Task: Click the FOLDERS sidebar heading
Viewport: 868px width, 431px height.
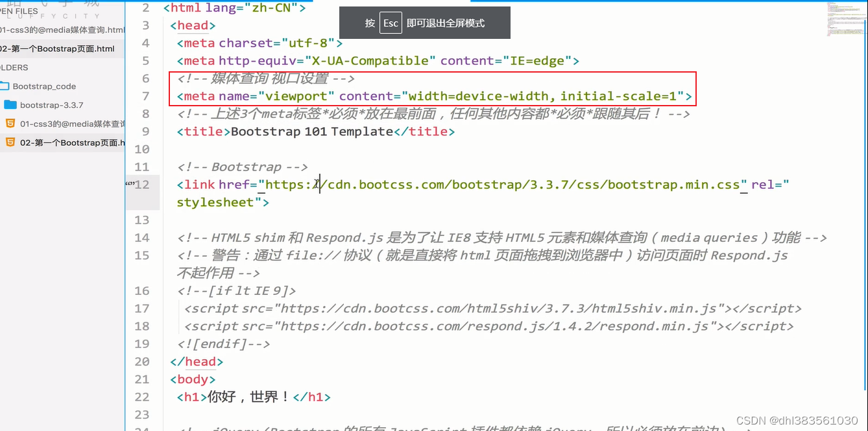Action: point(14,67)
